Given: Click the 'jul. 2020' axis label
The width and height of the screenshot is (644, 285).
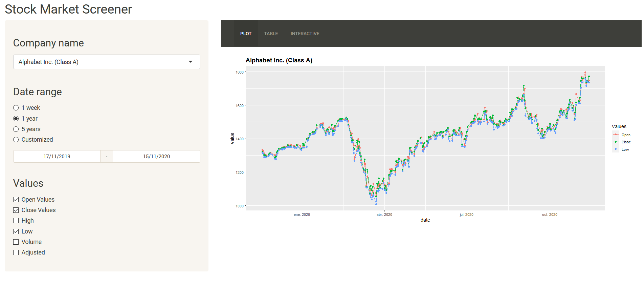Looking at the screenshot, I should pyautogui.click(x=466, y=215).
